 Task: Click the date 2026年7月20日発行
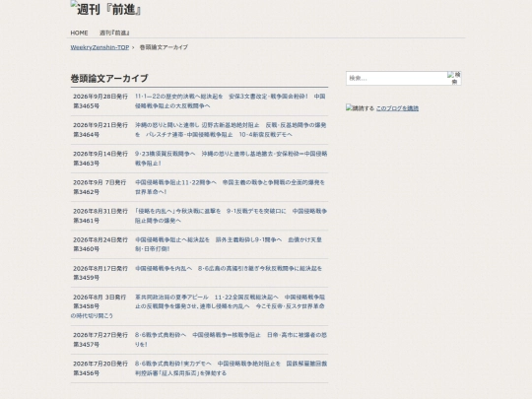tap(100, 364)
